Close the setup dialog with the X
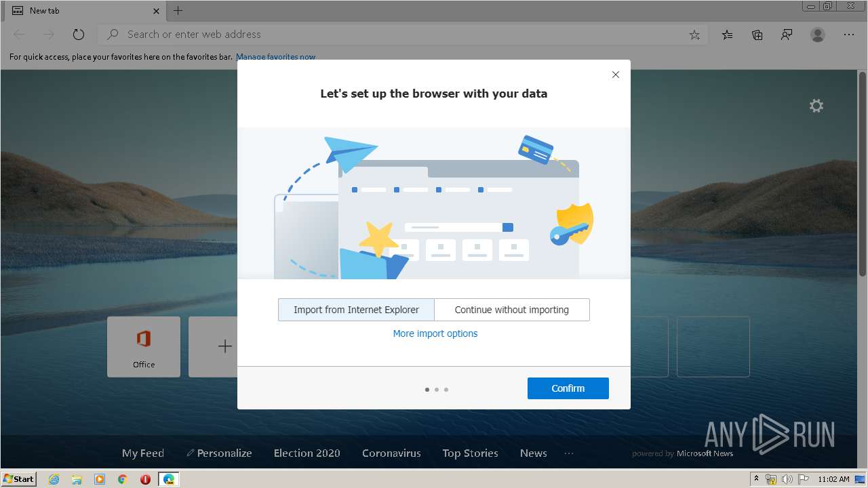 [x=616, y=75]
